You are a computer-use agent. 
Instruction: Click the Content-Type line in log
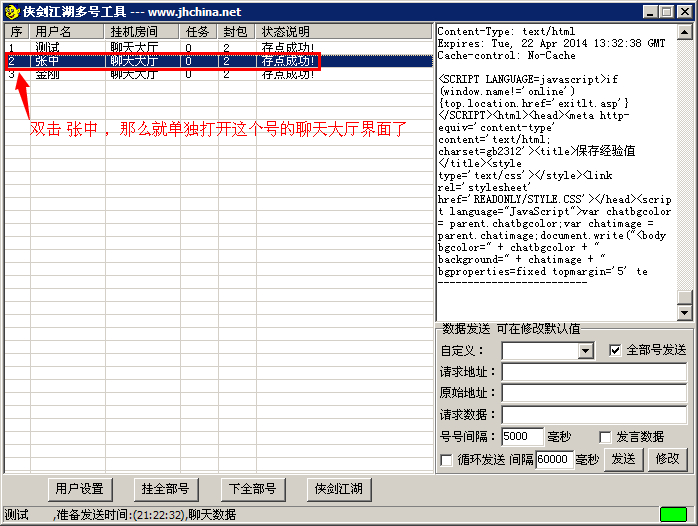[506, 31]
